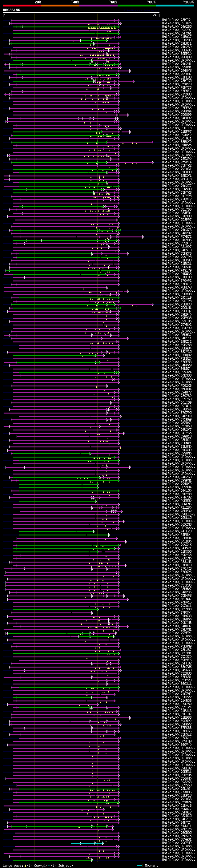Select hit UniRef100_C1EA37

point(177,37)
